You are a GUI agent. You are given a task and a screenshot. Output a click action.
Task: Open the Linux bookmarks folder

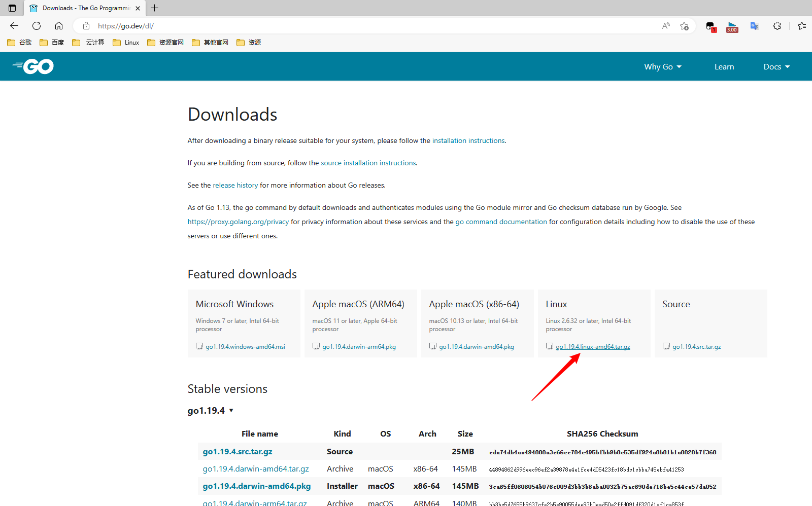click(126, 43)
